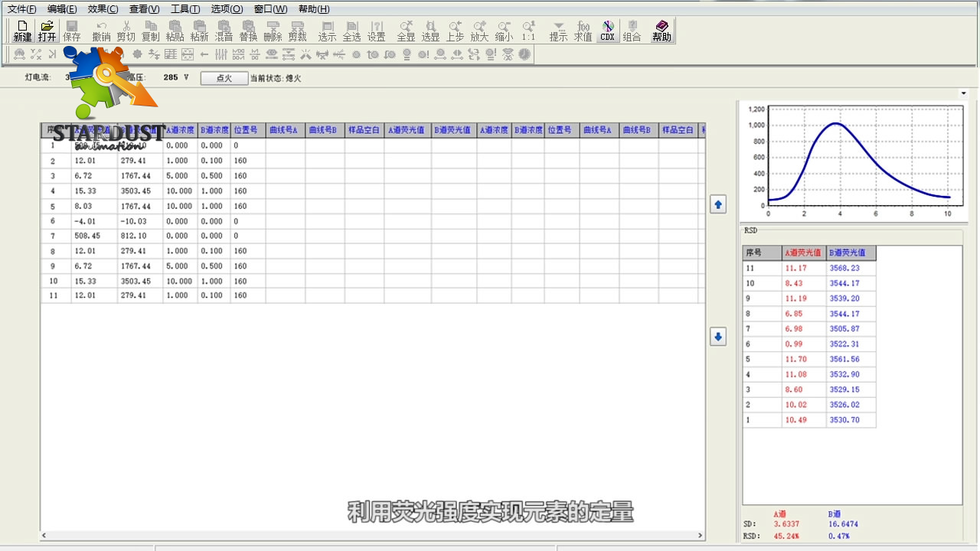This screenshot has width=980, height=551.
Task: Click the blue down arrow button
Action: pyautogui.click(x=718, y=337)
